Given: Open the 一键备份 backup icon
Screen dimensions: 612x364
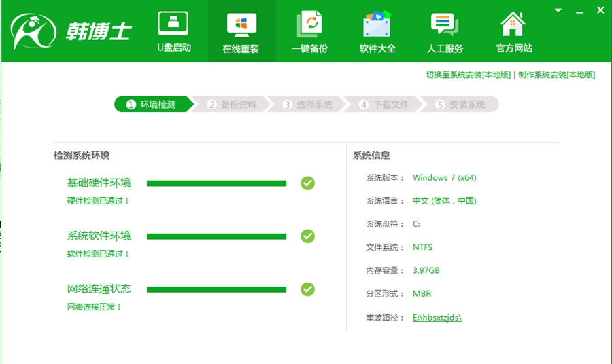Looking at the screenshot, I should (309, 24).
